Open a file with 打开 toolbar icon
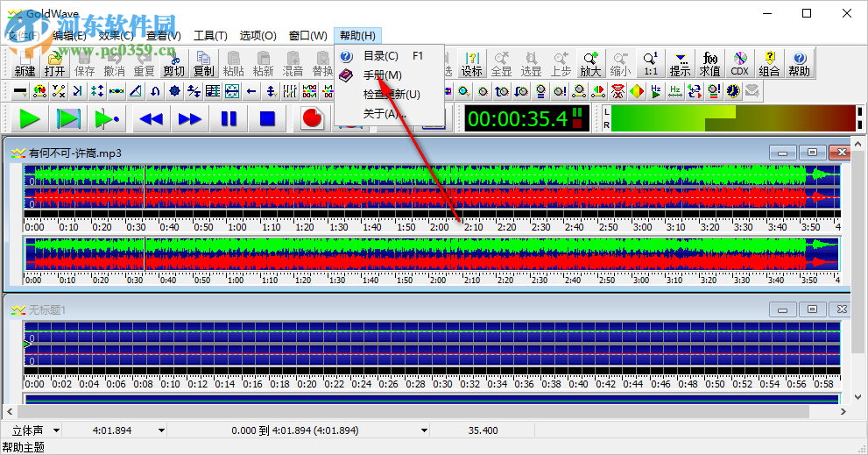868x455 pixels. tap(55, 63)
